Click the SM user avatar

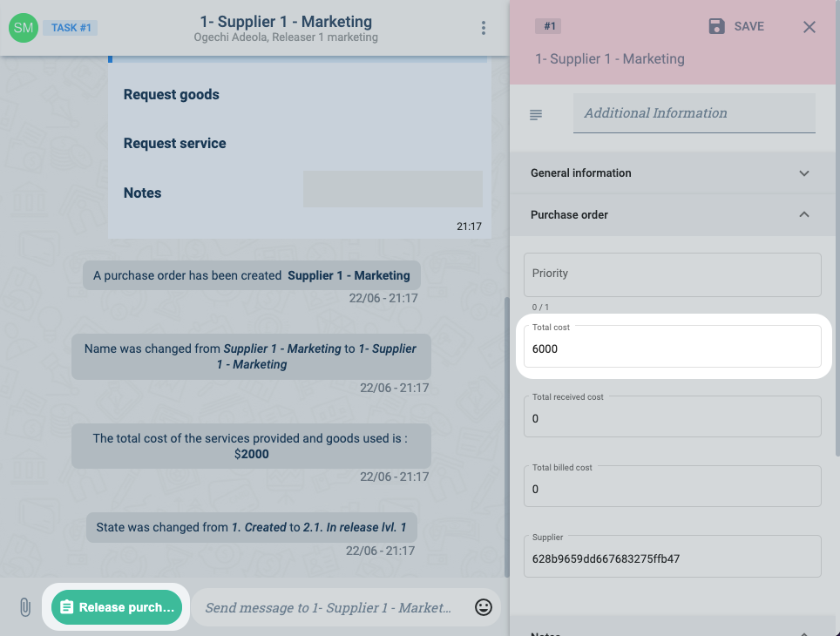[24, 28]
